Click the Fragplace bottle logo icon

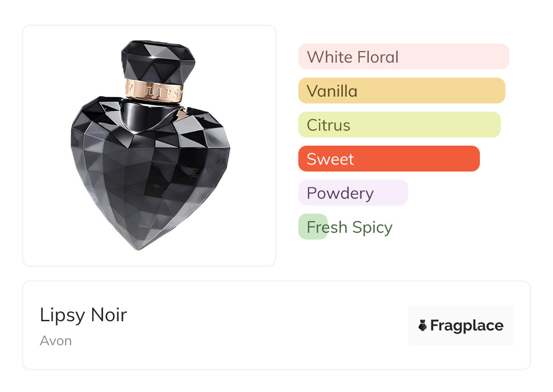click(423, 325)
